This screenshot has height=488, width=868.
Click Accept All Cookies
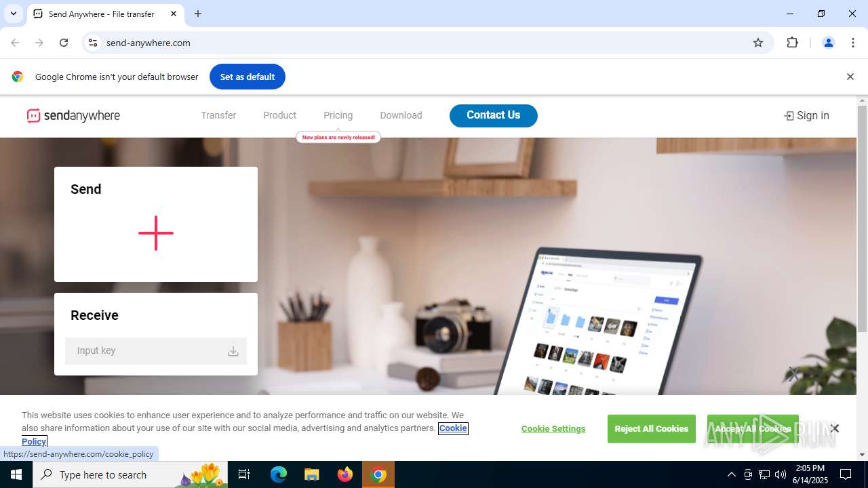point(753,429)
